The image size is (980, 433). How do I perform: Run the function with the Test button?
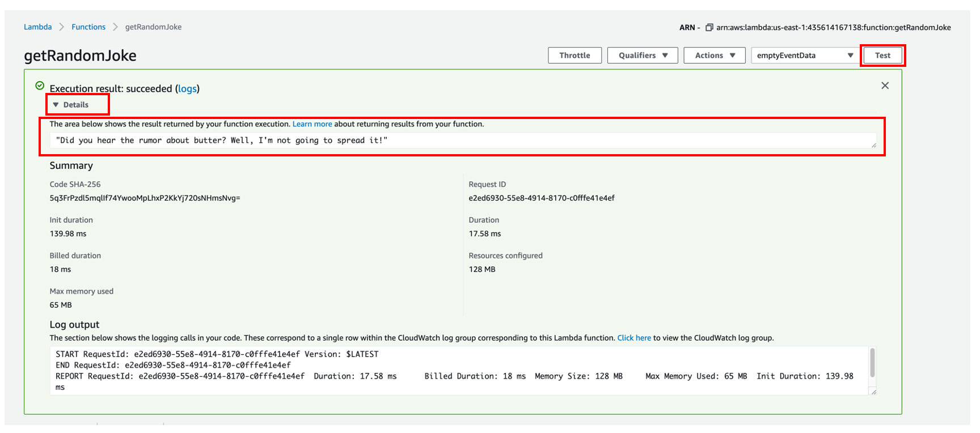(x=882, y=56)
